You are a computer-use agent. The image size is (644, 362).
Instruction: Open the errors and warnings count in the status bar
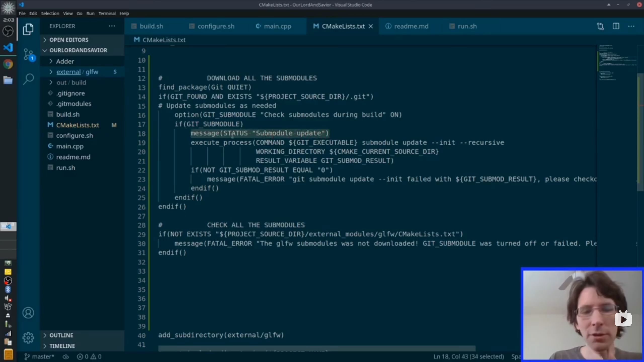click(x=89, y=356)
